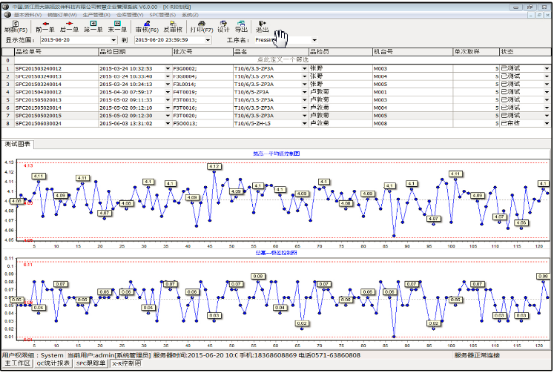Sort by 品检员 column header
Viewport: 554px width, 373px height.
click(x=340, y=52)
